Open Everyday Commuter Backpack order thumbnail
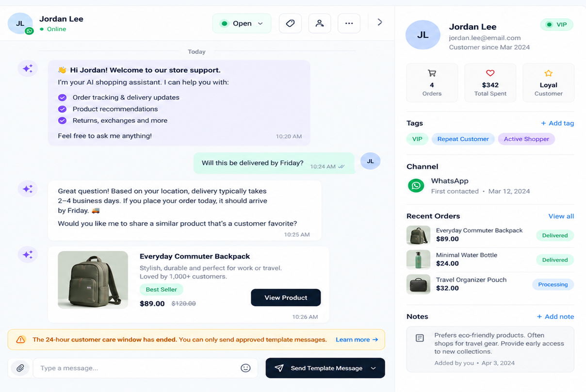The width and height of the screenshot is (586, 392). [418, 235]
